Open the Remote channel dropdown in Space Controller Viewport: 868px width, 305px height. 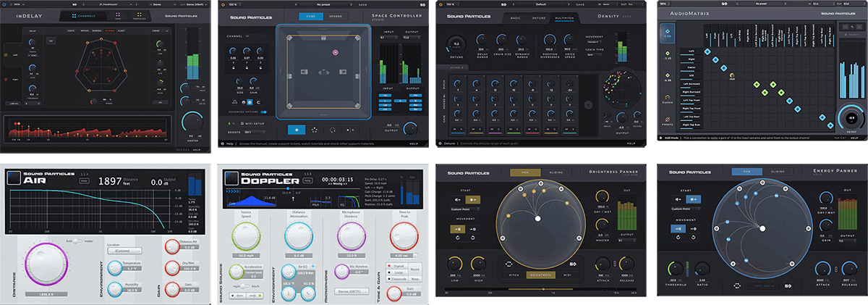coord(255,132)
